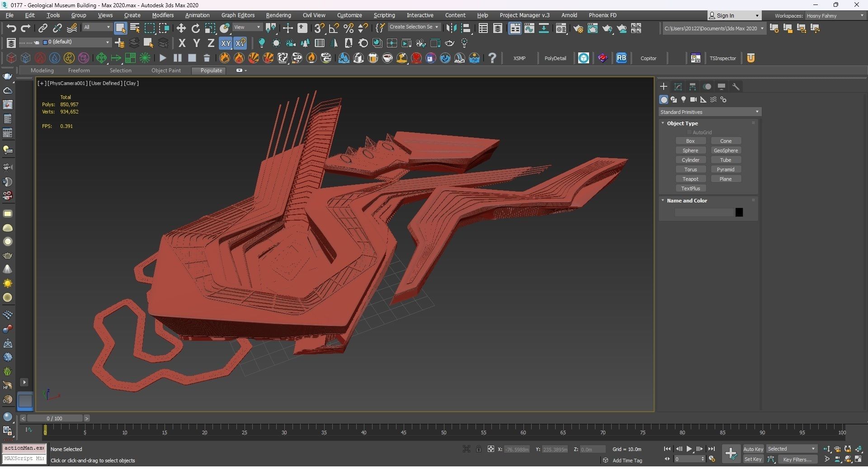Open the Render Setup teapot icon
Viewport: 868px width, 470px height.
tap(578, 29)
